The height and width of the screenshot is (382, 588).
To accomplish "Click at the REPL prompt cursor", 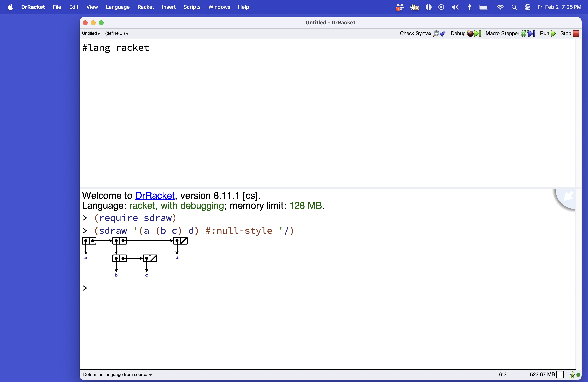I will (93, 287).
